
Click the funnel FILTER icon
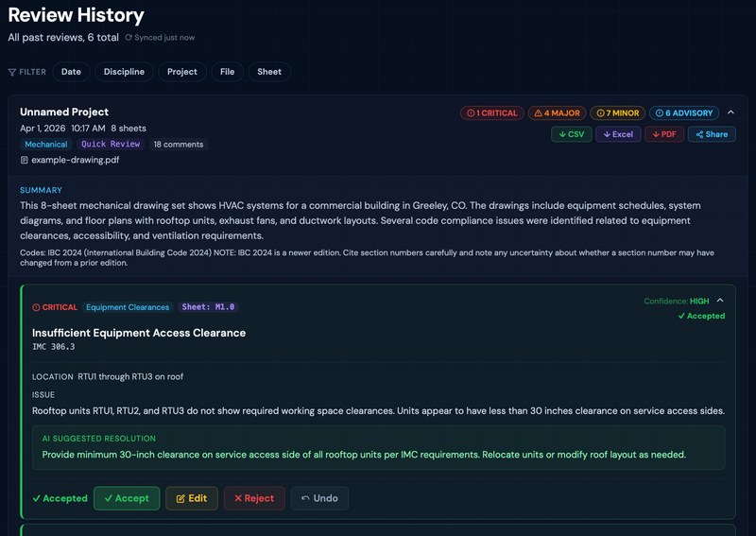point(12,73)
